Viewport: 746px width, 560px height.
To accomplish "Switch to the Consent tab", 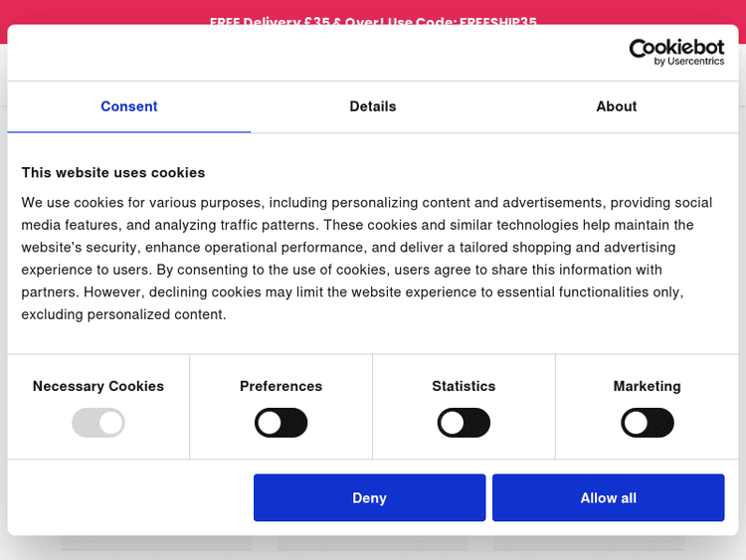I will point(129,106).
